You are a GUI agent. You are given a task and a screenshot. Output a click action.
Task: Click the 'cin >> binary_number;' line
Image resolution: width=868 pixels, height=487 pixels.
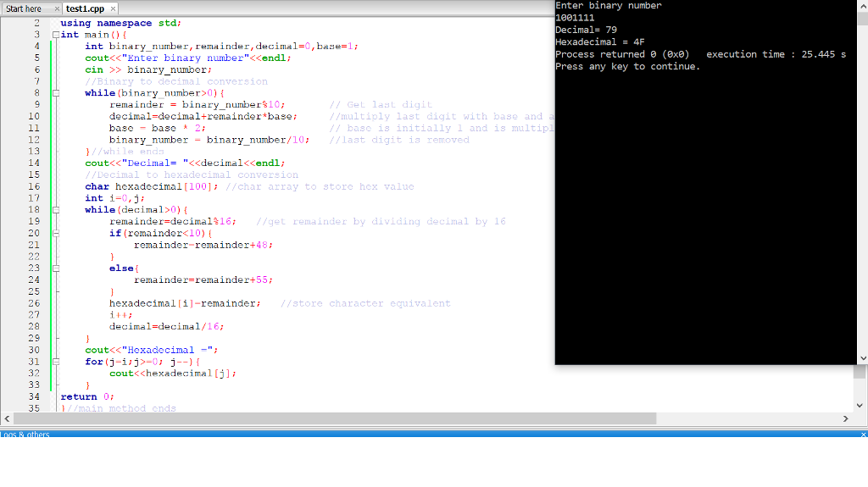point(148,69)
